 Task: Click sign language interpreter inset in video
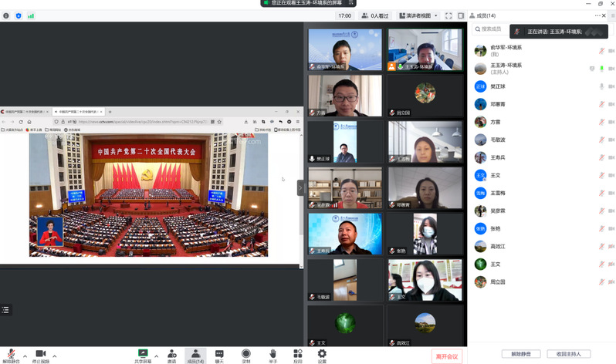[x=50, y=231]
